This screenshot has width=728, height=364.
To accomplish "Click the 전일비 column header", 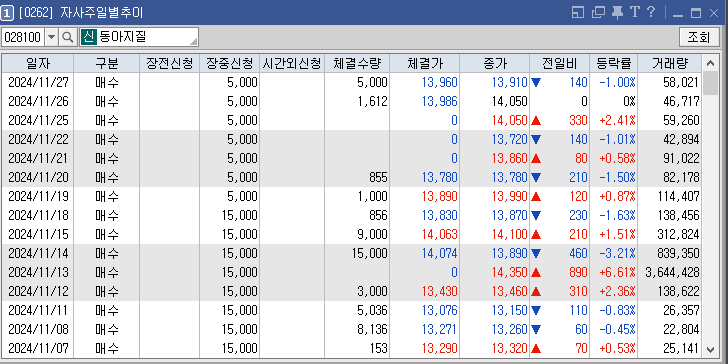I will click(559, 63).
